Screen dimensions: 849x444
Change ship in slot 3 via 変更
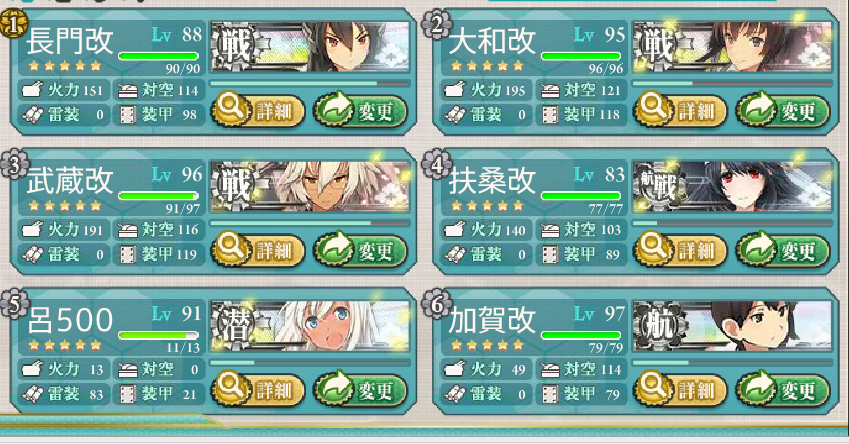tap(361, 251)
